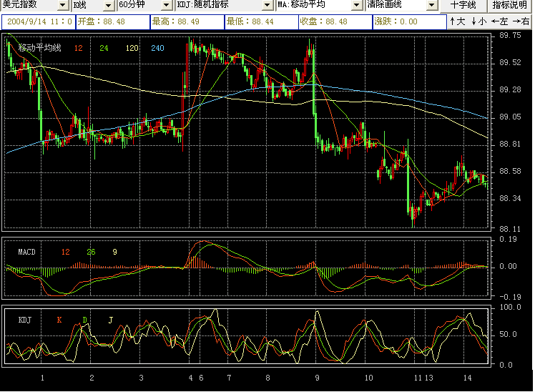Open the 60分钟 time period dropdown
Image resolution: width=535 pixels, height=392 pixels.
[x=166, y=6]
